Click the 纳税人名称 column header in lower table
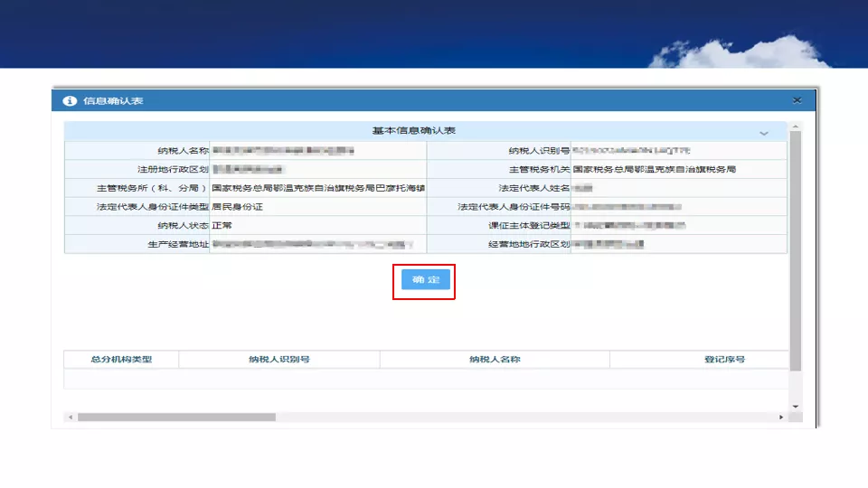 (495, 359)
